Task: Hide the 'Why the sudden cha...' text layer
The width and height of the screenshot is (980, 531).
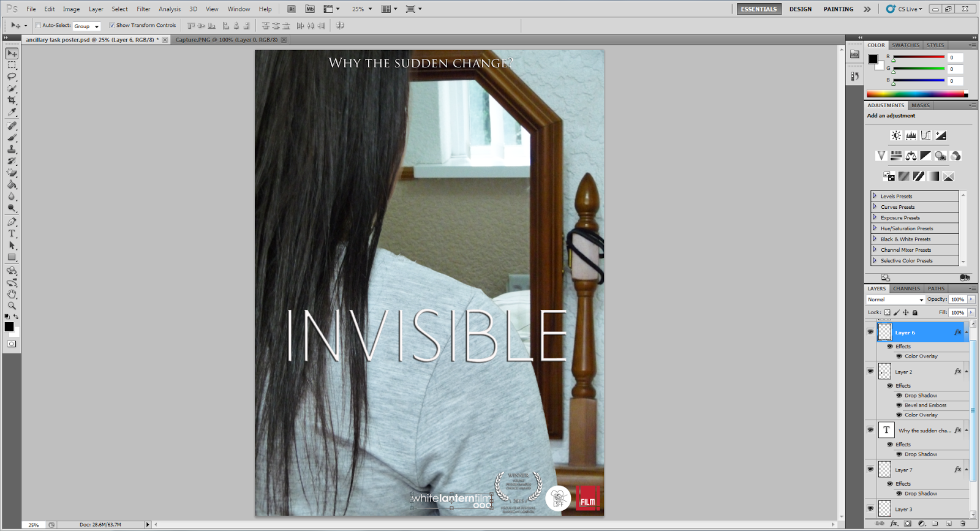Action: [870, 429]
